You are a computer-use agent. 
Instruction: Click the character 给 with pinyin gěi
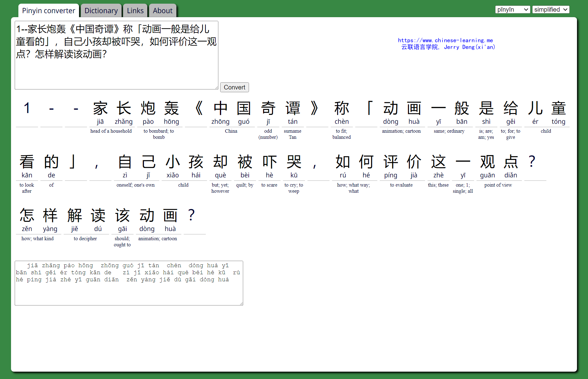(511, 108)
